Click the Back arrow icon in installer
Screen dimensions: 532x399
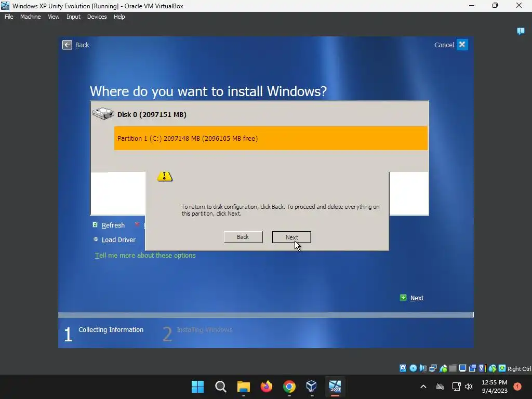(67, 45)
